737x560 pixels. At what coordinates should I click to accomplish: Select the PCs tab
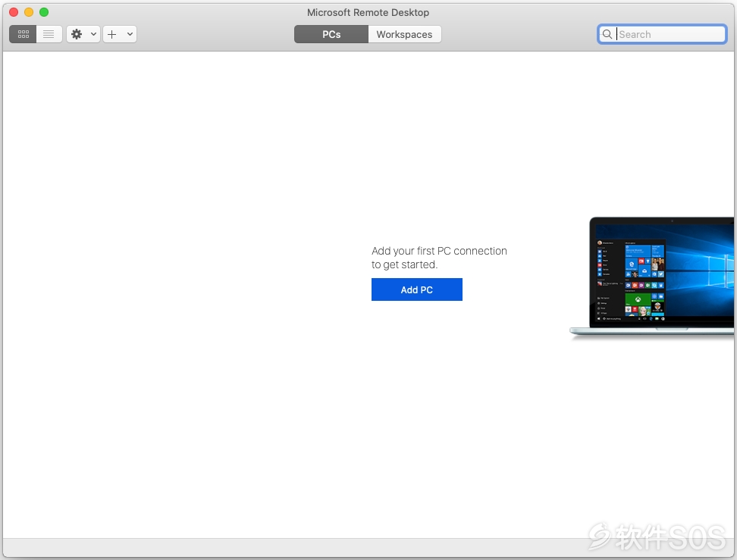coord(331,34)
